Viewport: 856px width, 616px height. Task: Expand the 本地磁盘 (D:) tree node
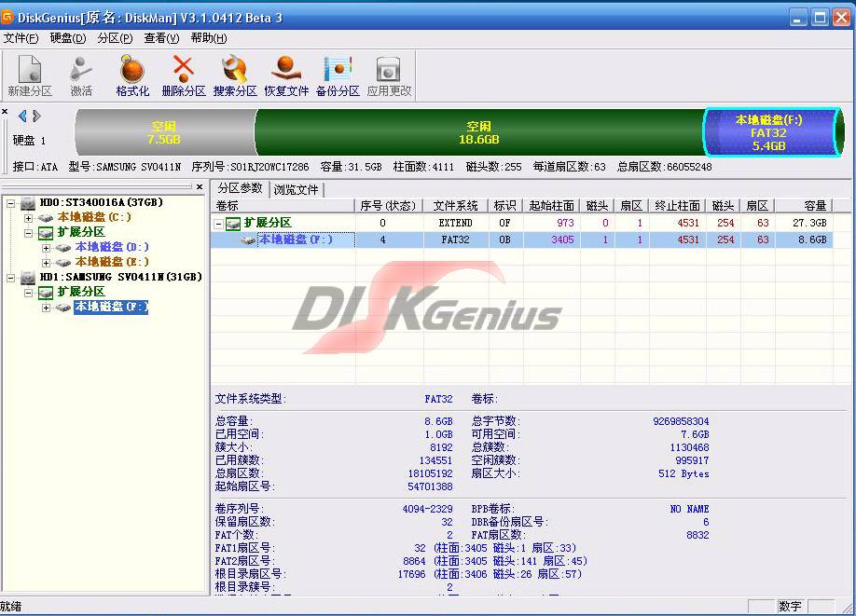coord(47,248)
